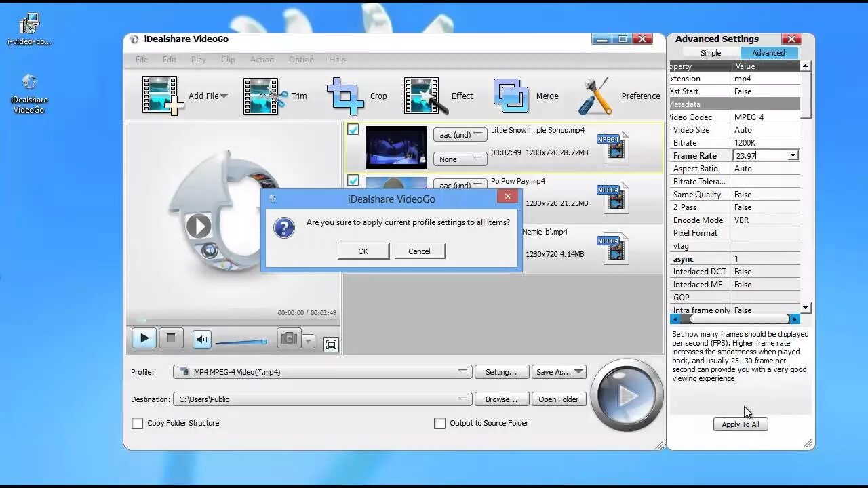Click Cancel in the dialog
This screenshot has height=488, width=868.
419,251
